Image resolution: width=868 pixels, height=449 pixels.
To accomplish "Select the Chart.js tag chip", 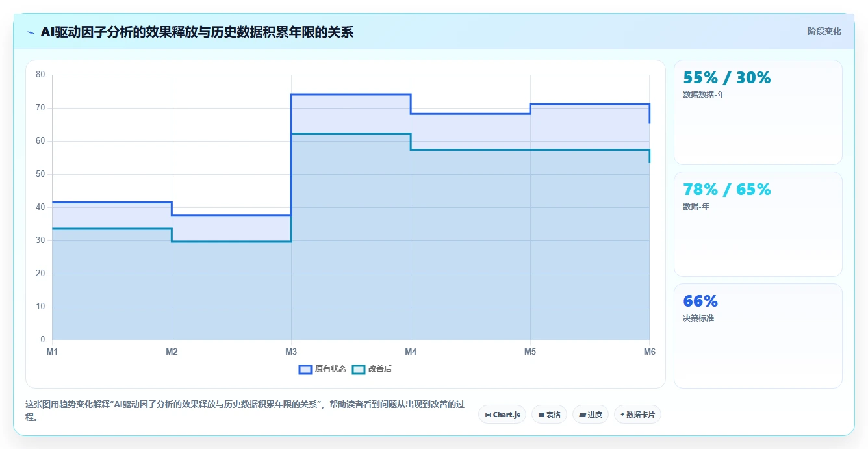I will point(502,415).
